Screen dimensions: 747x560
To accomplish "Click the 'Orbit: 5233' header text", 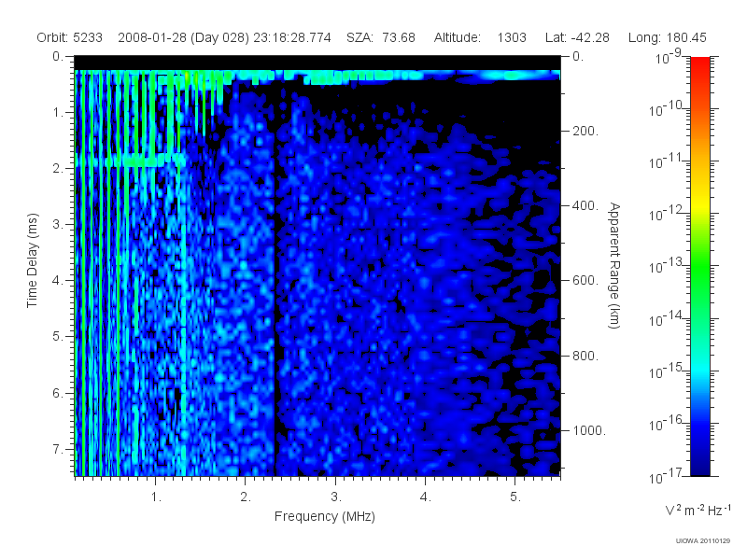I will coord(69,37).
